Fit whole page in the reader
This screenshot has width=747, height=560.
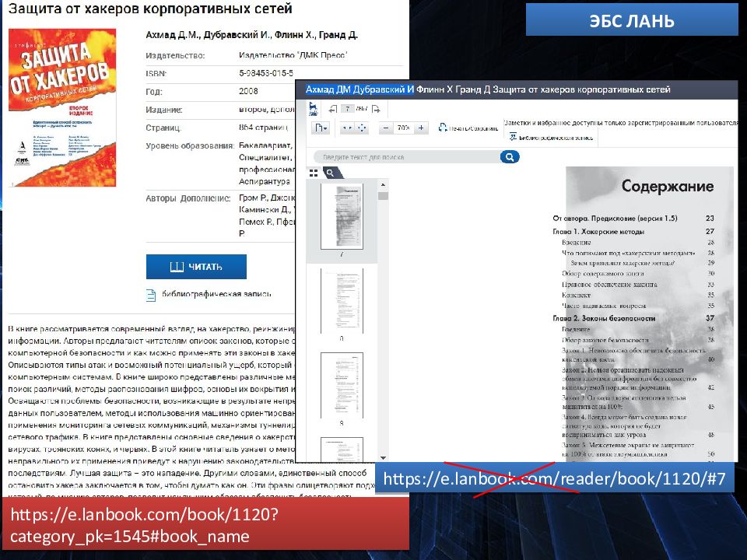pos(362,128)
